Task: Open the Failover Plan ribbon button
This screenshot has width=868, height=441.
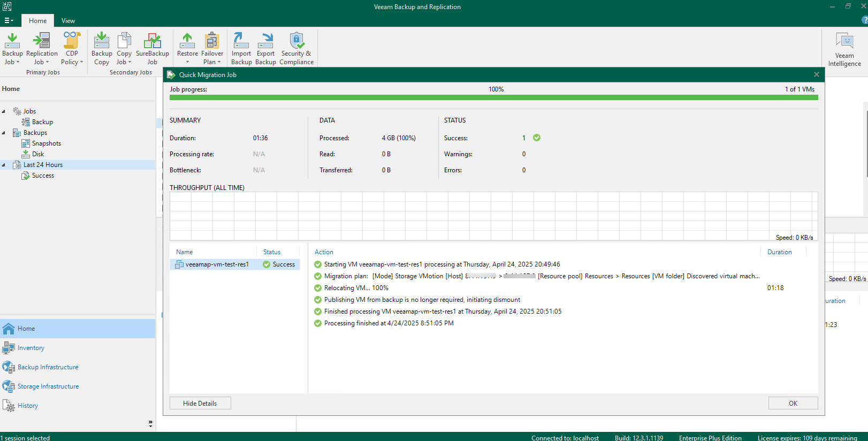Action: [212, 49]
